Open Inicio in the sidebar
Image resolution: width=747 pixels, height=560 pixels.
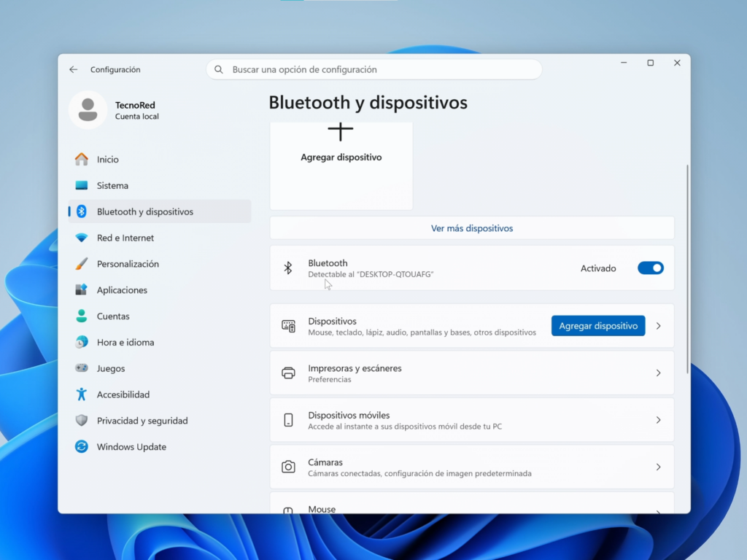160,159
